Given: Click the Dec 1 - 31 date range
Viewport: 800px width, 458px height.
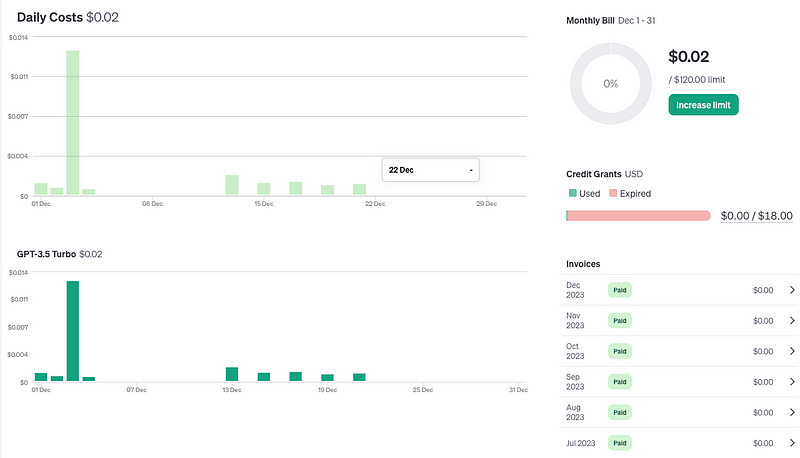Looking at the screenshot, I should (x=637, y=20).
